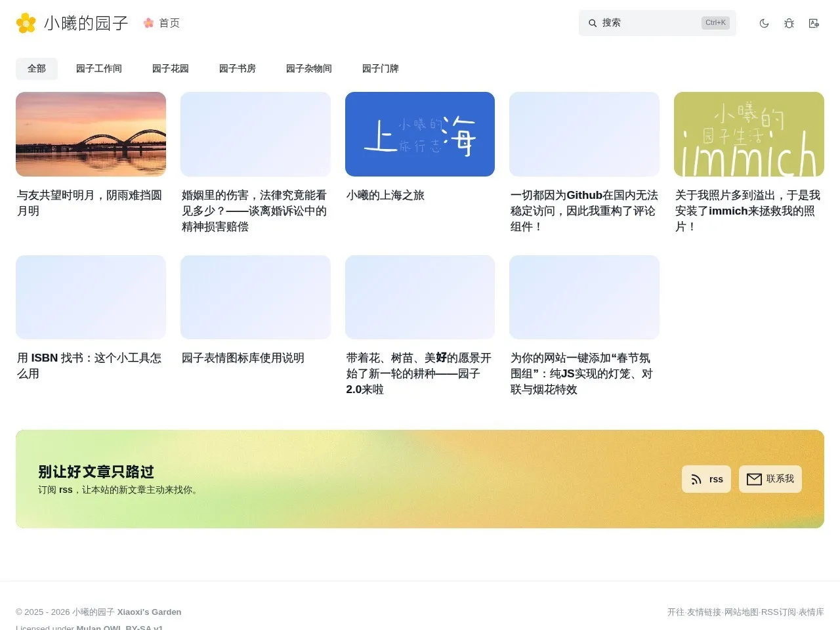Click the rss subscribe button

tap(706, 479)
